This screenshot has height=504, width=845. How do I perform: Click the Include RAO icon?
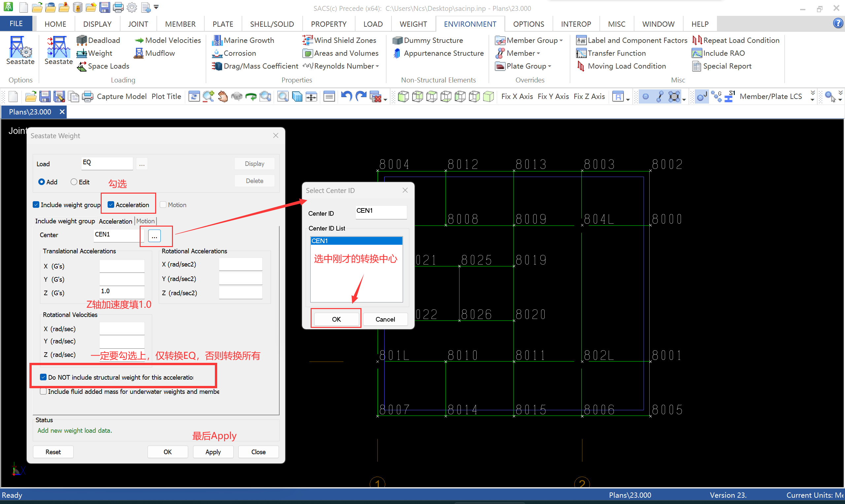pos(696,53)
